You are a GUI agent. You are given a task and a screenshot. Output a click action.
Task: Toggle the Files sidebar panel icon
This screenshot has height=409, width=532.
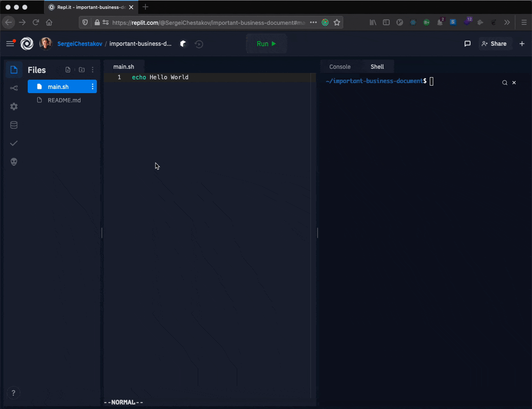point(14,70)
